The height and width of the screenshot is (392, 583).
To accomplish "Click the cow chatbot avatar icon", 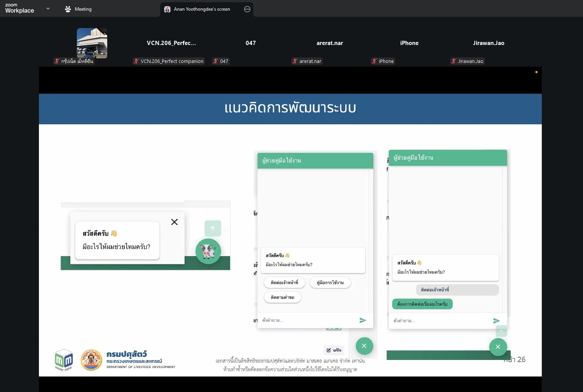I will pyautogui.click(x=208, y=251).
